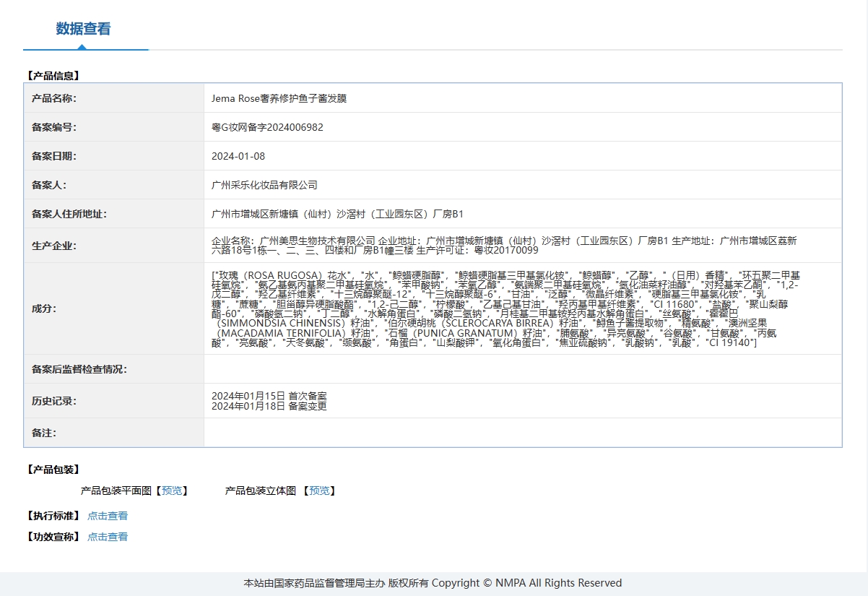This screenshot has height=596, width=868.
Task: Click the 成分 ingredient list text
Action: pyautogui.click(x=504, y=308)
